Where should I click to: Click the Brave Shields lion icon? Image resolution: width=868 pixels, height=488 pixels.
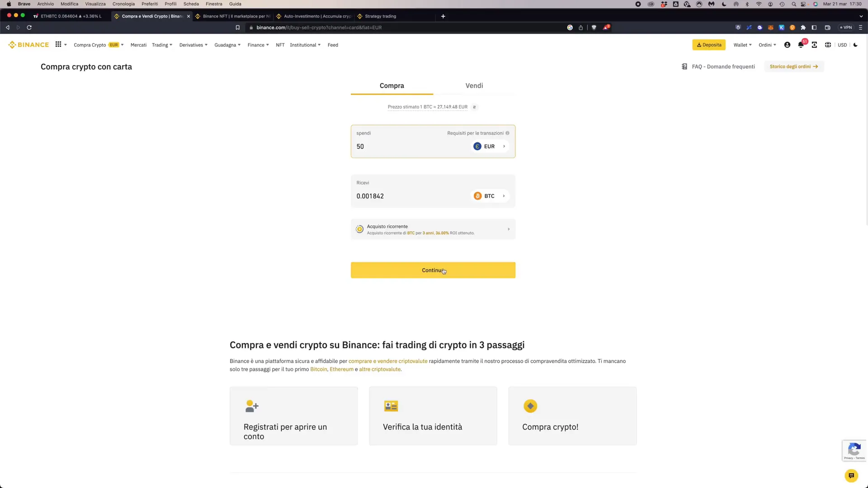click(x=594, y=28)
